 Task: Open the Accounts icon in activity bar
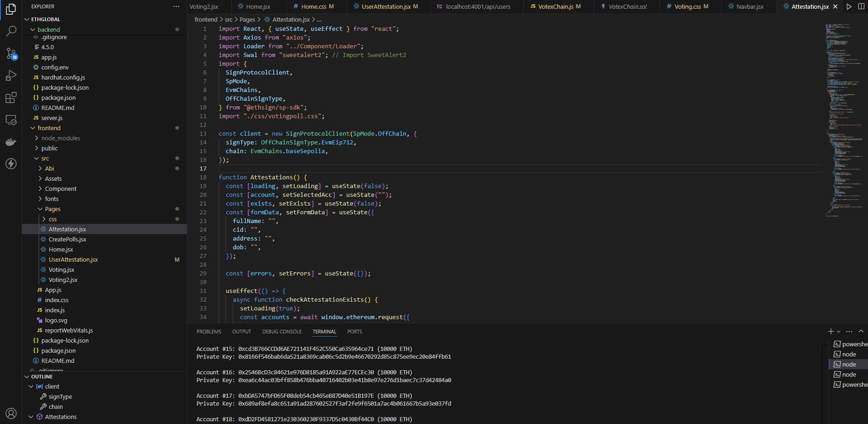coord(11,413)
